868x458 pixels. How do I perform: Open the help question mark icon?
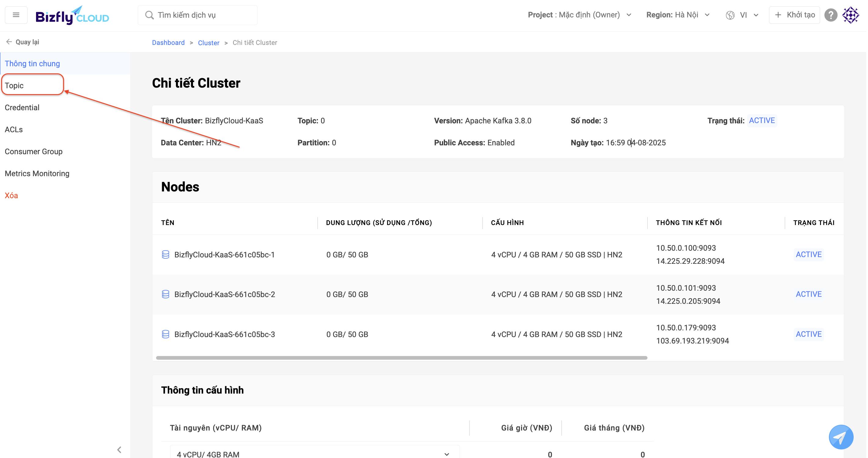(x=831, y=15)
